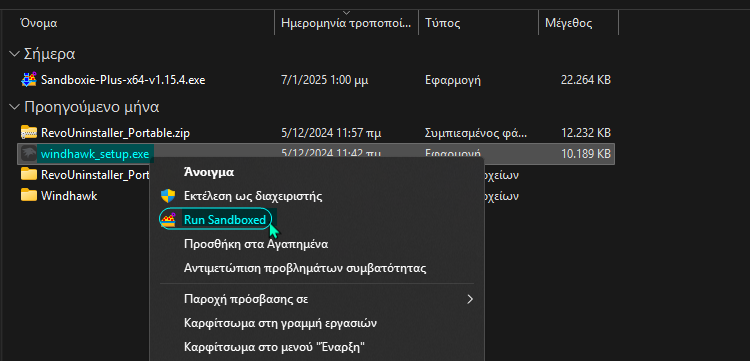Click the Windhawk folder icon
750x361 pixels.
point(29,196)
